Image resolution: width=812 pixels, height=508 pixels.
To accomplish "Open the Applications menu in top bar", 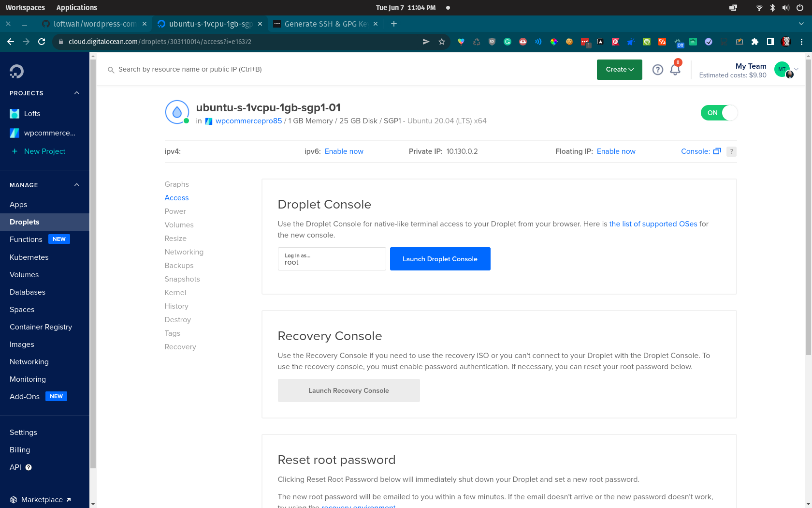I will 76,8.
